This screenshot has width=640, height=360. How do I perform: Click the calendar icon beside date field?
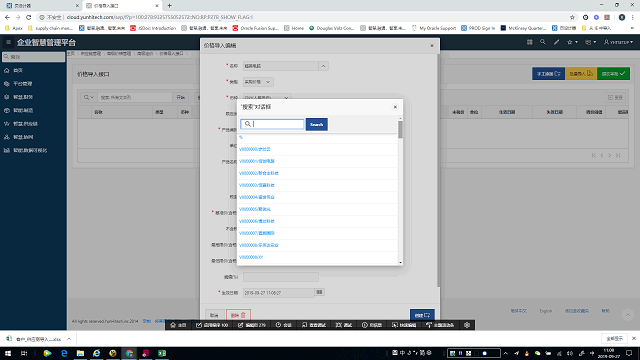coord(319,292)
